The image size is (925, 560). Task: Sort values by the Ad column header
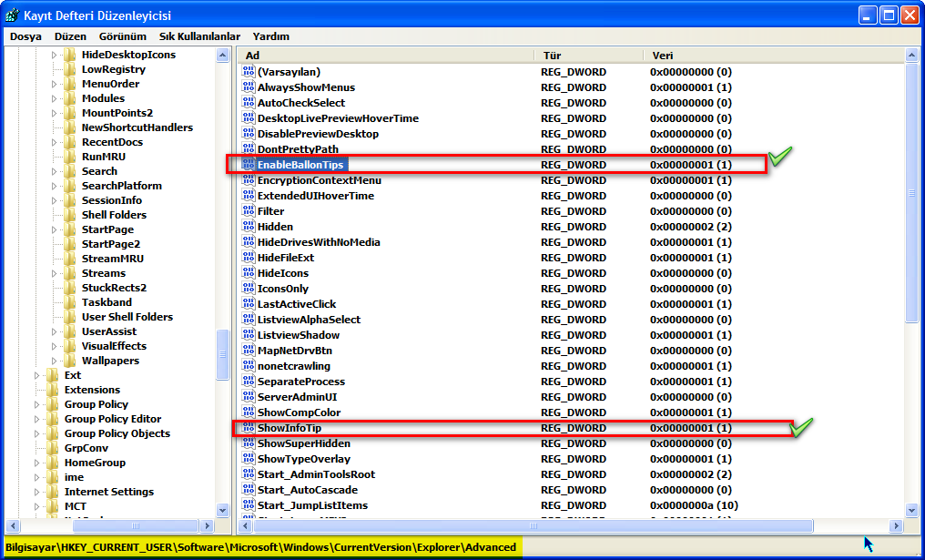(386, 56)
